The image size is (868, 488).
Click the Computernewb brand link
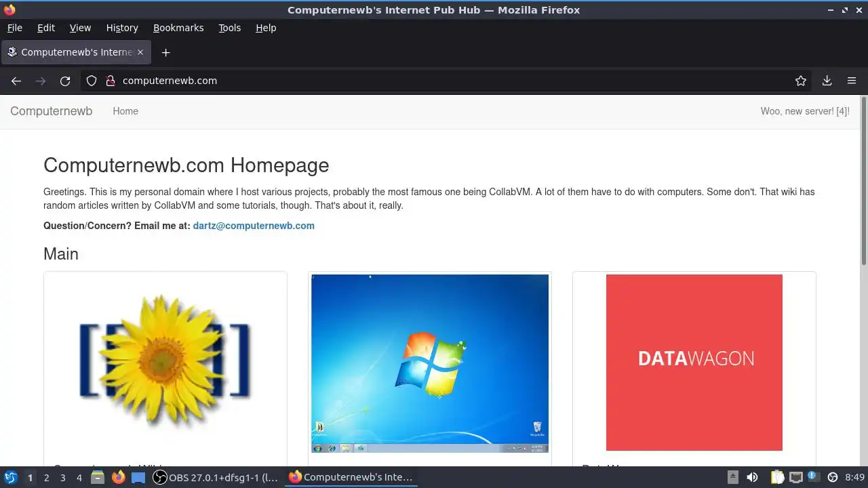pyautogui.click(x=51, y=111)
